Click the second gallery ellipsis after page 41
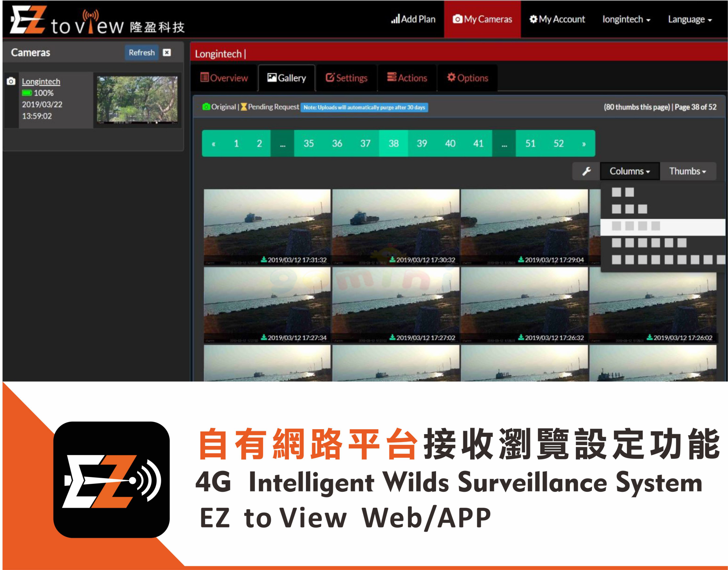Viewport: 728px width, 570px height. pos(504,143)
